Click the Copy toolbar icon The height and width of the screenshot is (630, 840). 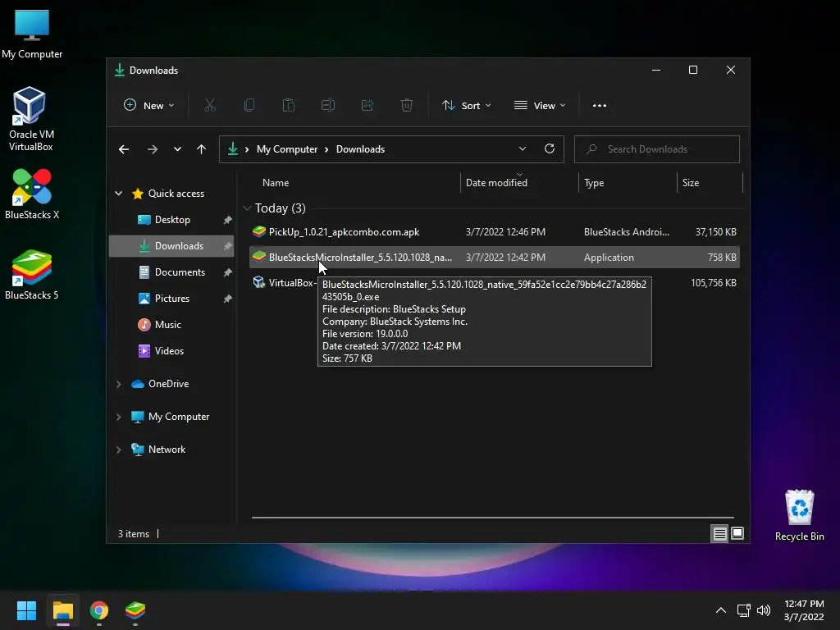249,106
